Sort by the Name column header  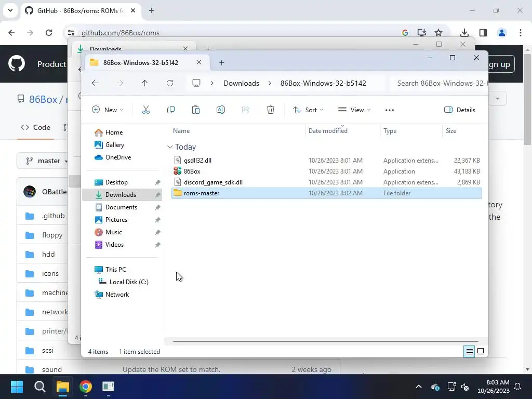[181, 131]
